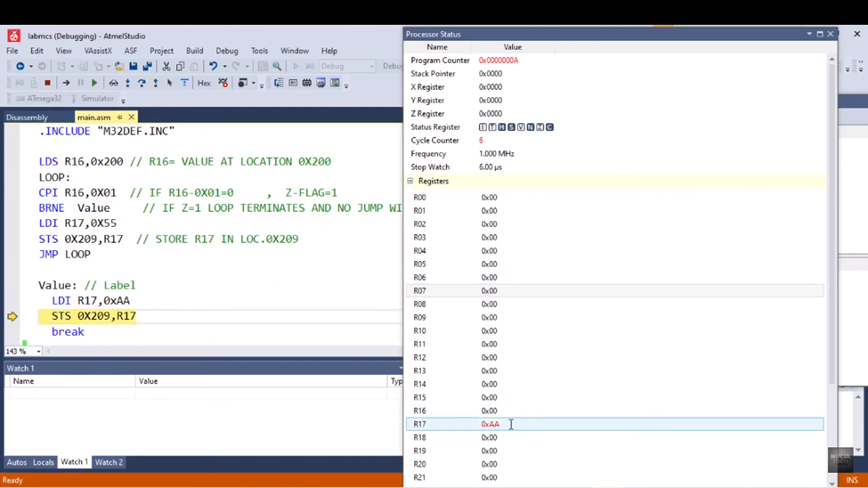
Task: Toggle the I flag in Status Register
Action: pyautogui.click(x=483, y=127)
